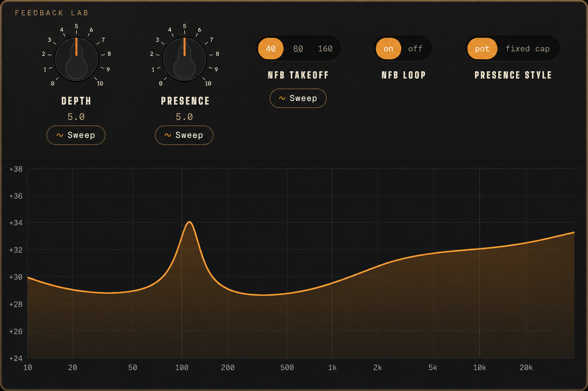Click the +30 dB axis label
The image size is (588, 391).
[16, 277]
